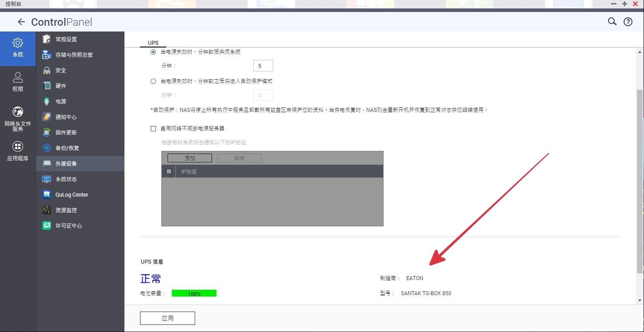Open the help question mark icon
Screen dimensions: 644x332
628,21
